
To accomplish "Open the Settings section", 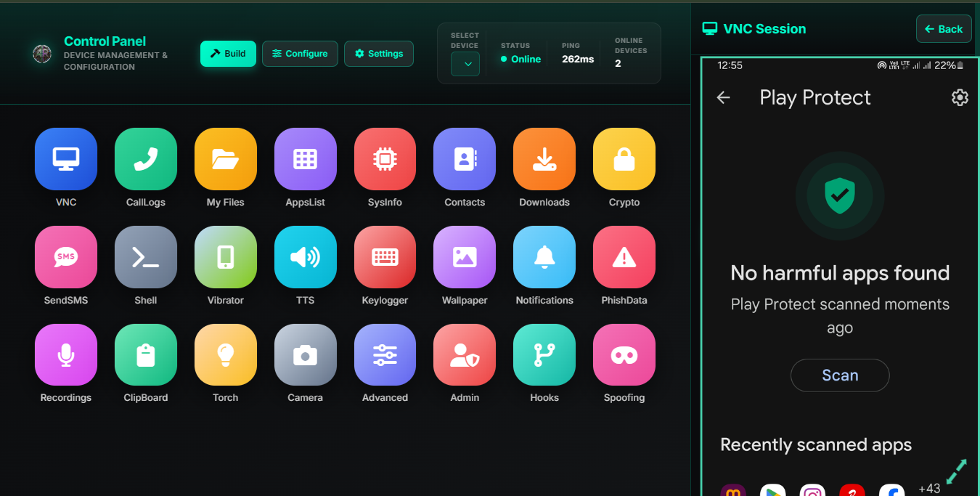I will click(379, 53).
